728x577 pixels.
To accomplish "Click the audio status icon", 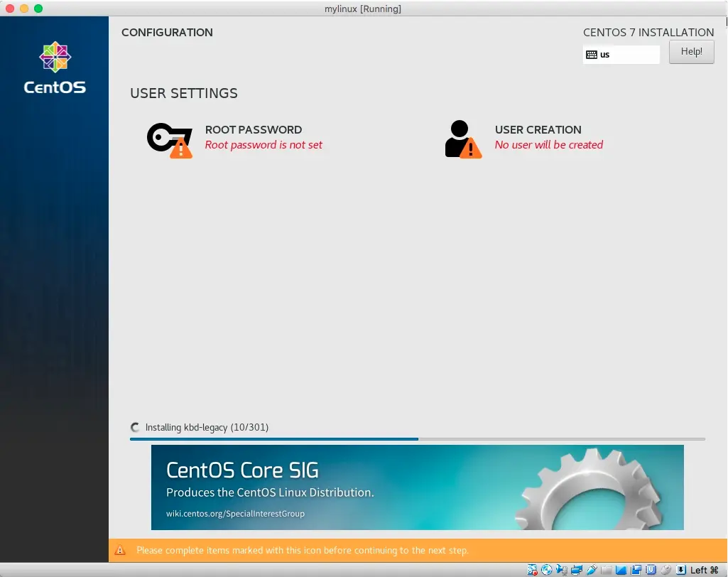I will [x=562, y=570].
